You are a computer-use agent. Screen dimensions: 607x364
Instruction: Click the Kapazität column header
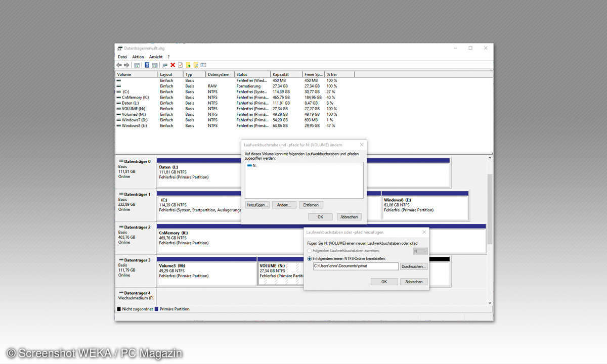click(x=287, y=74)
